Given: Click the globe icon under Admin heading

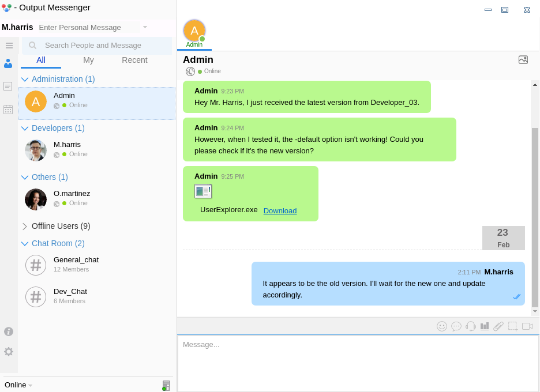Looking at the screenshot, I should (190, 71).
